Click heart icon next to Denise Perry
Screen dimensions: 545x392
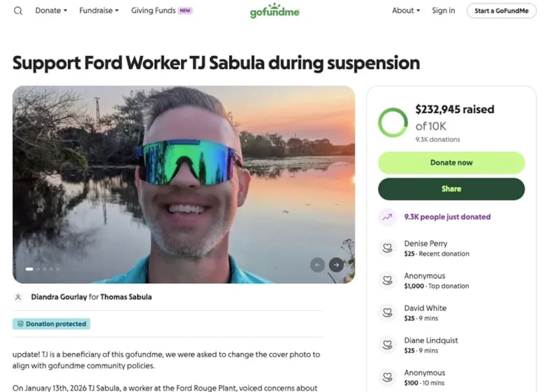(387, 248)
